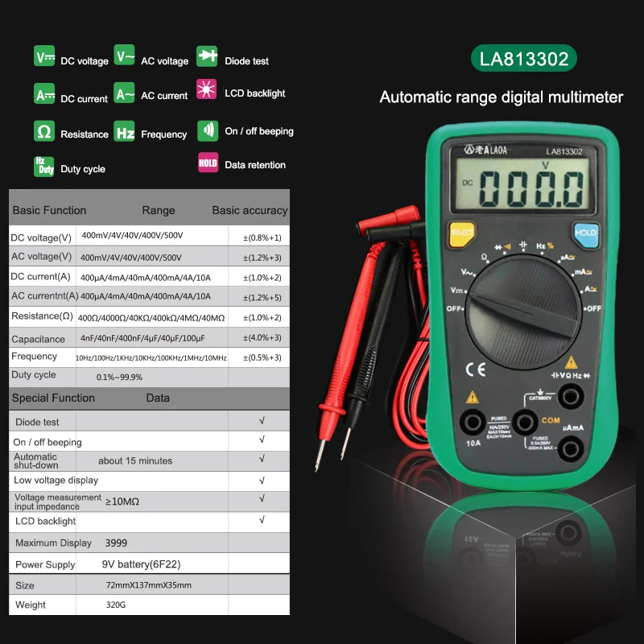Screen dimensions: 644x644
Task: Click the "AC voltage(V)" row label
Action: 42,257
